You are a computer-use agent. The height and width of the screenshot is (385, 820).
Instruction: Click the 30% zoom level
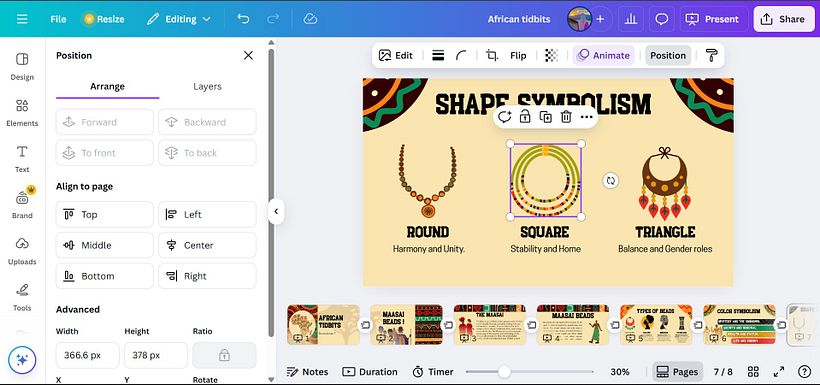pyautogui.click(x=620, y=372)
